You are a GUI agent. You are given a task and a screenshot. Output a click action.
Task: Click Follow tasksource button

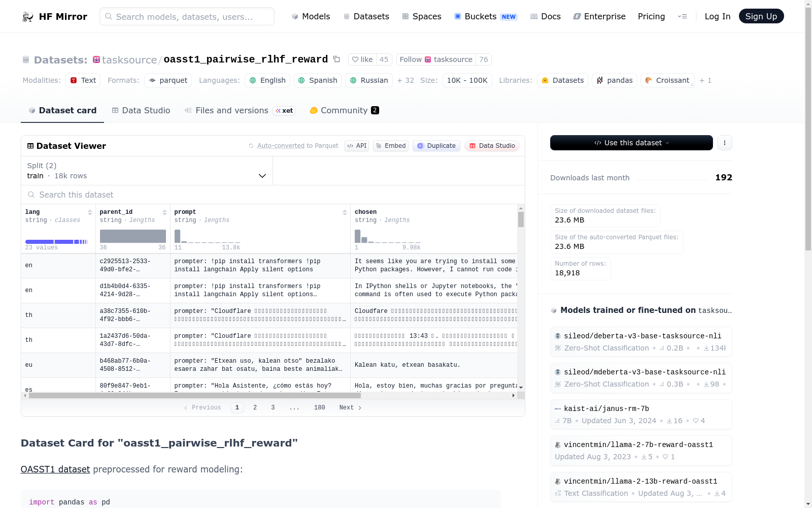[x=436, y=59]
